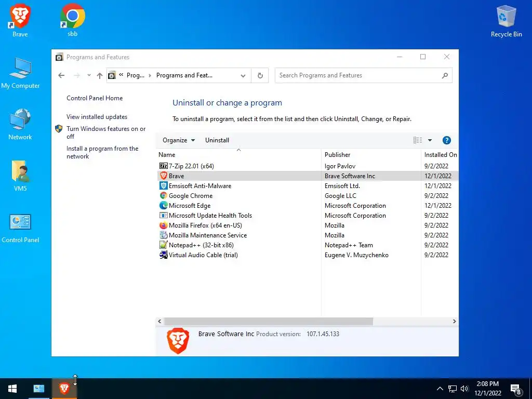The width and height of the screenshot is (532, 399).
Task: Click product version 107.1.45.133 text
Action: [x=323, y=334]
